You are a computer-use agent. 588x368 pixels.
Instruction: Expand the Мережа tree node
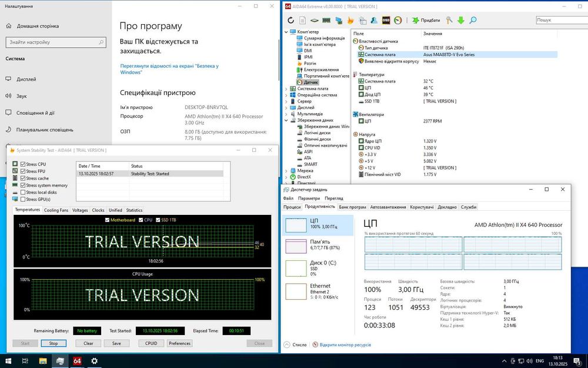click(286, 171)
